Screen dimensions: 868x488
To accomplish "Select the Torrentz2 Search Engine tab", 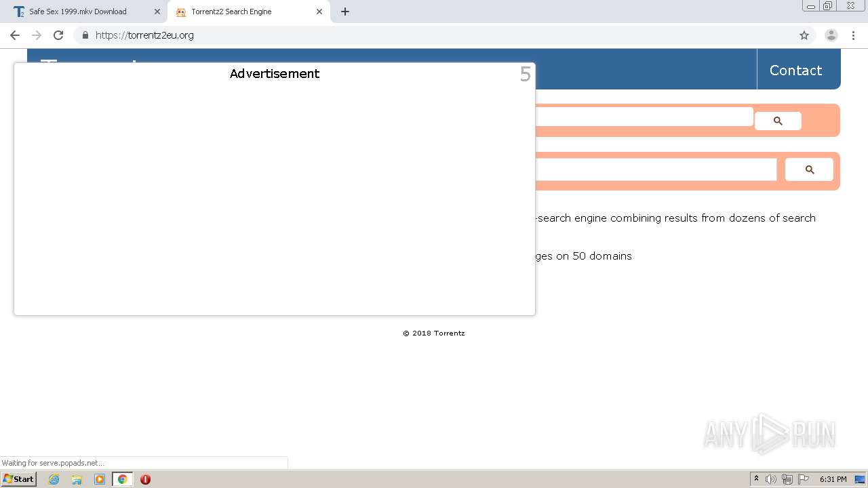I will tap(249, 12).
